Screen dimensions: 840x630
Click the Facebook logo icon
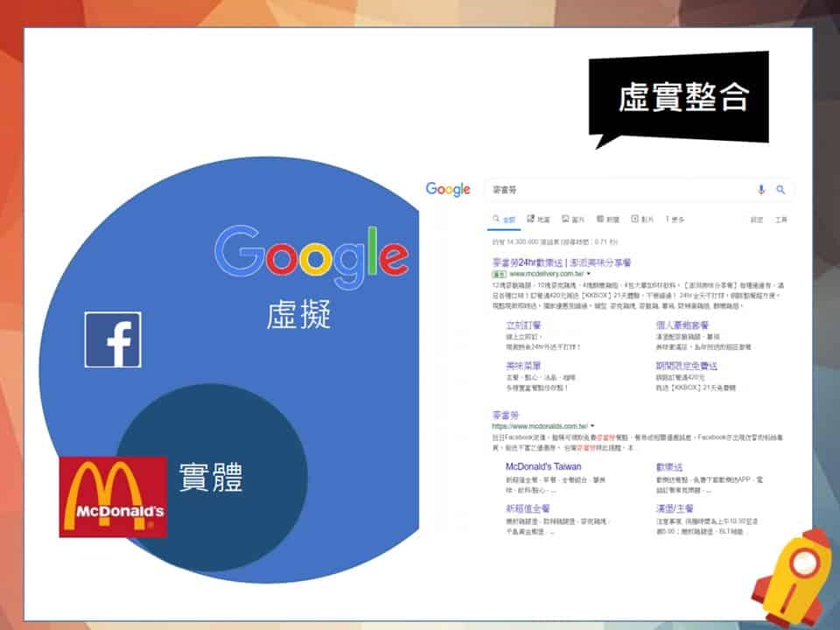113,339
